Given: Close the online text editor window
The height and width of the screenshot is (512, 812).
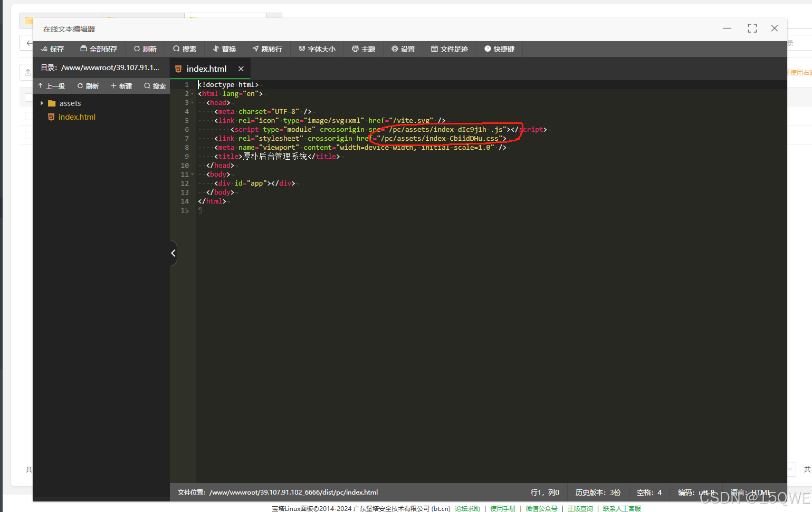Looking at the screenshot, I should 775,28.
